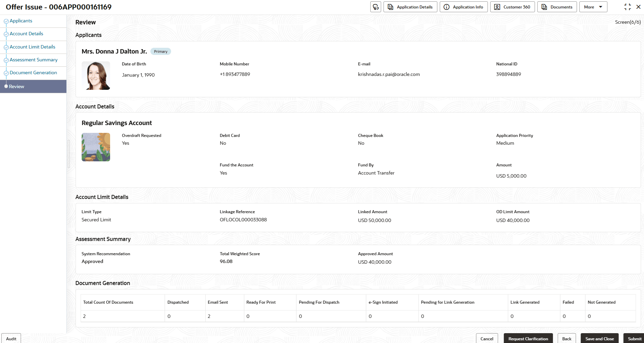Click the Application Details document icon
This screenshot has width=644, height=343.
click(x=390, y=7)
